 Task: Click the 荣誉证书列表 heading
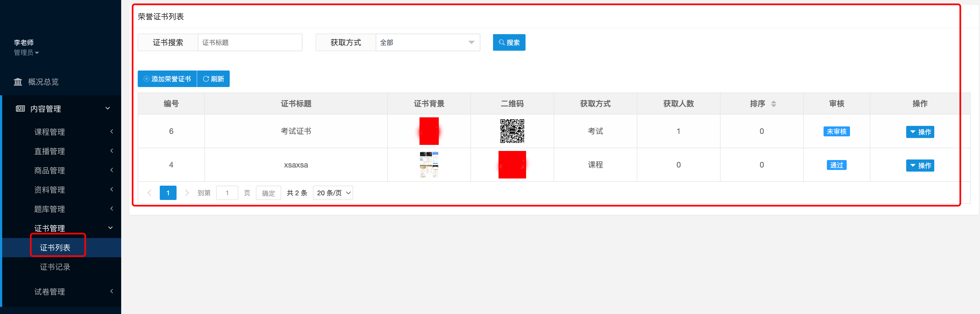161,16
